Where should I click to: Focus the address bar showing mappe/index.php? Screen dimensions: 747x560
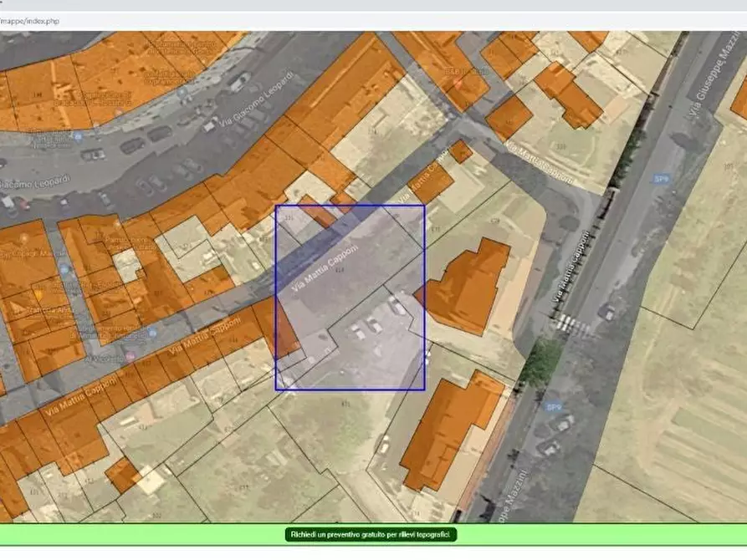tap(373, 21)
